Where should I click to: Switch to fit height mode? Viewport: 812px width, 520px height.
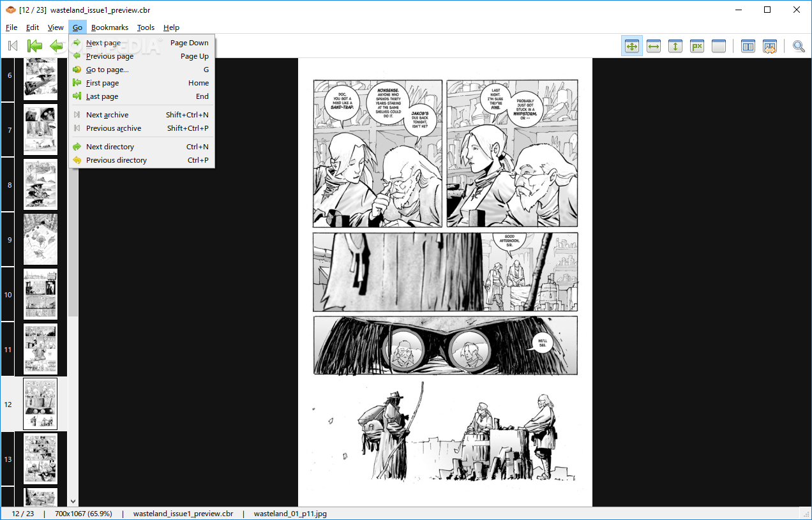click(x=675, y=46)
